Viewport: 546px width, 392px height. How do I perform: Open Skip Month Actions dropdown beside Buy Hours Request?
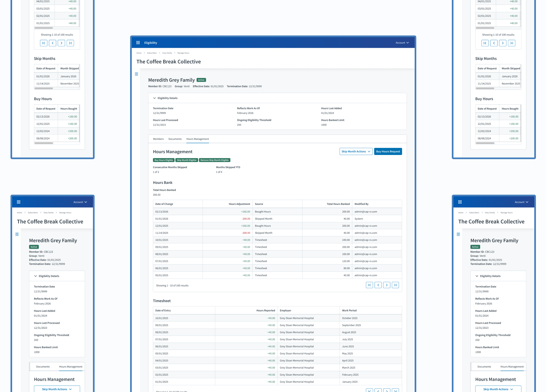356,152
